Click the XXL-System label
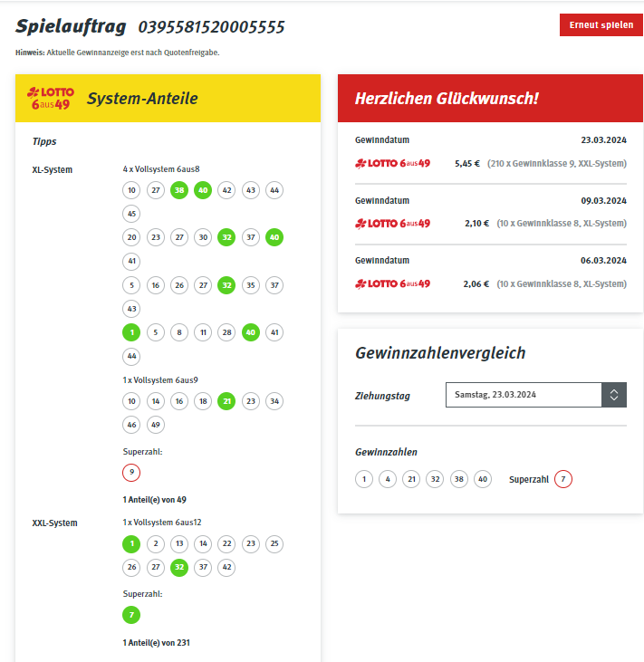Image resolution: width=644 pixels, height=662 pixels. (54, 523)
